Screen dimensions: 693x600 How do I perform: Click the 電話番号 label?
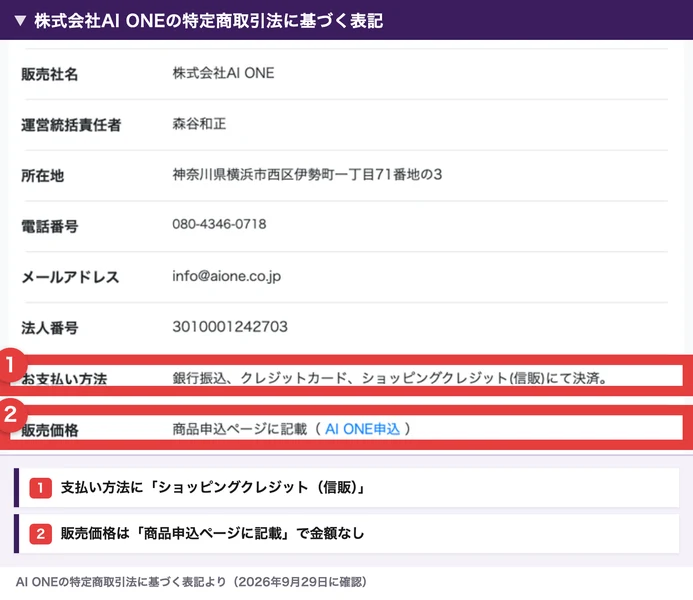pos(50,227)
